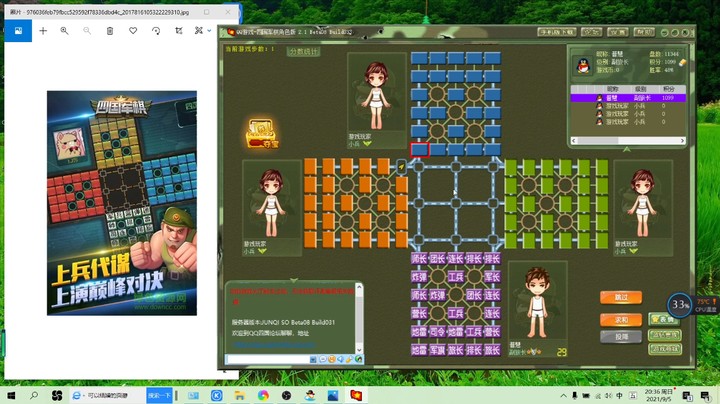Open the 论坛 forum menu button
The height and width of the screenshot is (404, 720).
tap(591, 32)
